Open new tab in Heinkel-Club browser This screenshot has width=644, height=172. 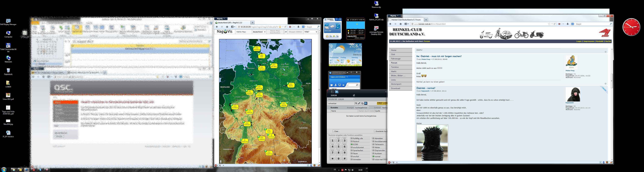426,20
